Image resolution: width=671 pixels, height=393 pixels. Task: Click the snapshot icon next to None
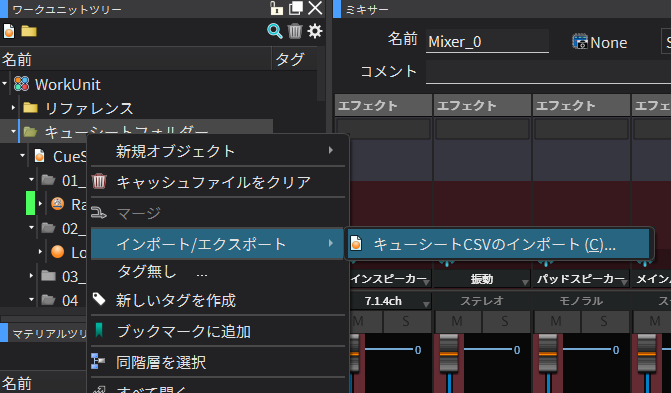click(580, 42)
